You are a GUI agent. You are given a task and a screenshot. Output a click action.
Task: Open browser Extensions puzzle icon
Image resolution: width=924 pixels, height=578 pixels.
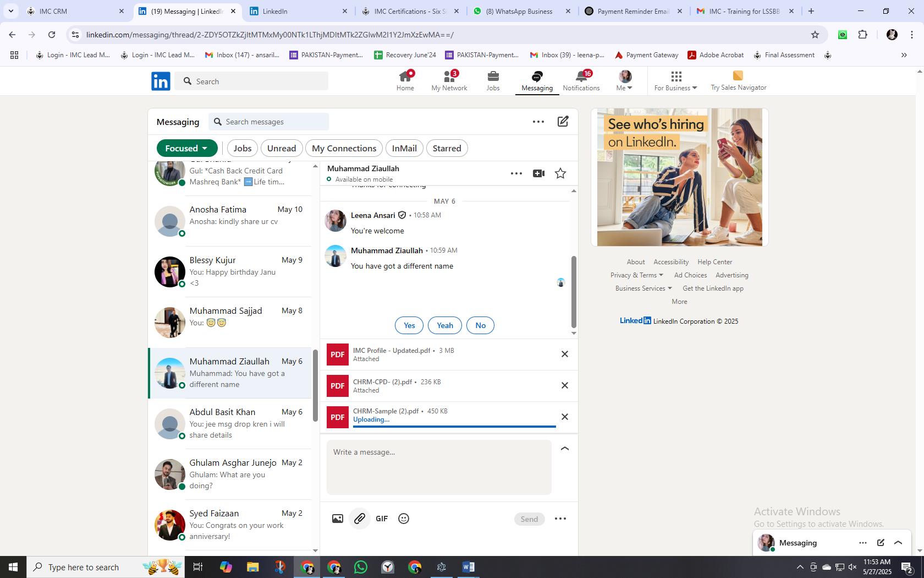click(x=862, y=35)
